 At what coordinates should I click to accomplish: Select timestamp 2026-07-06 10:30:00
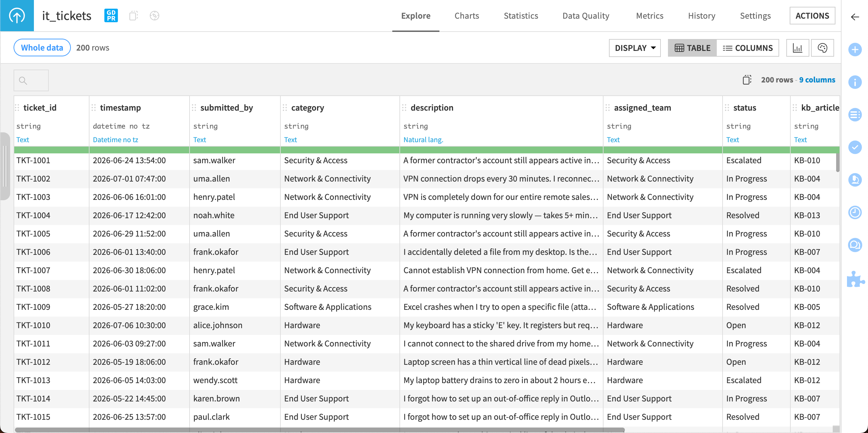point(139,325)
